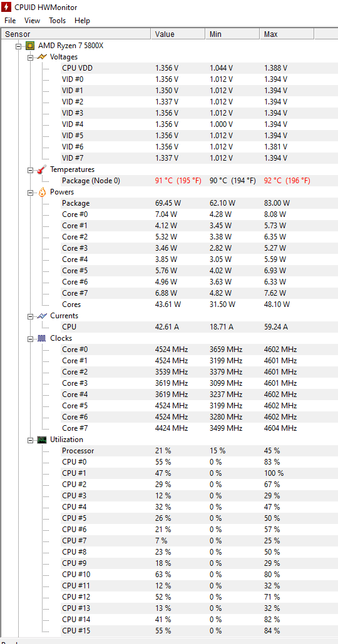Click the 1.000 V min voltage value

(221, 124)
